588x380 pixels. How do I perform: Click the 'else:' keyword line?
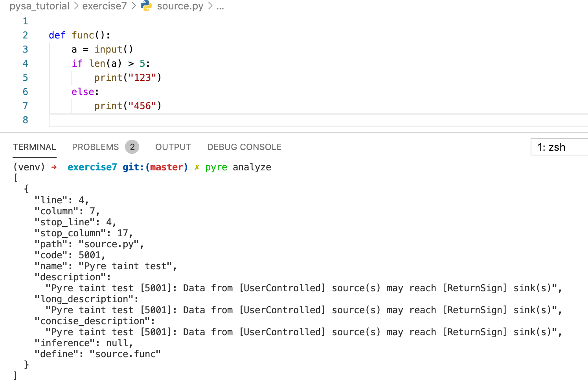click(85, 92)
